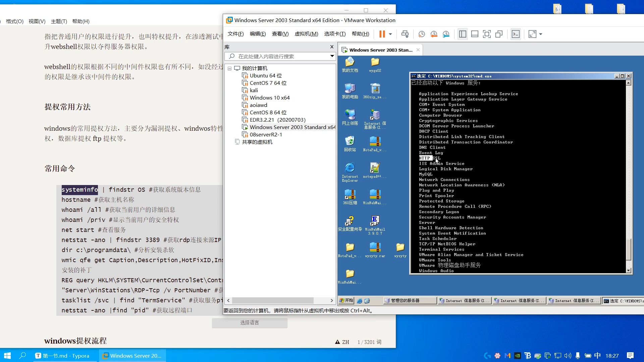
Task: Open the volume control in system tray
Action: (568, 356)
